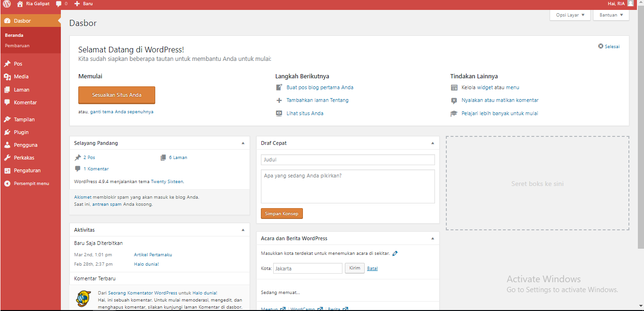Open the Ria Galipat site menu
The width and height of the screenshot is (644, 311).
tap(33, 4)
